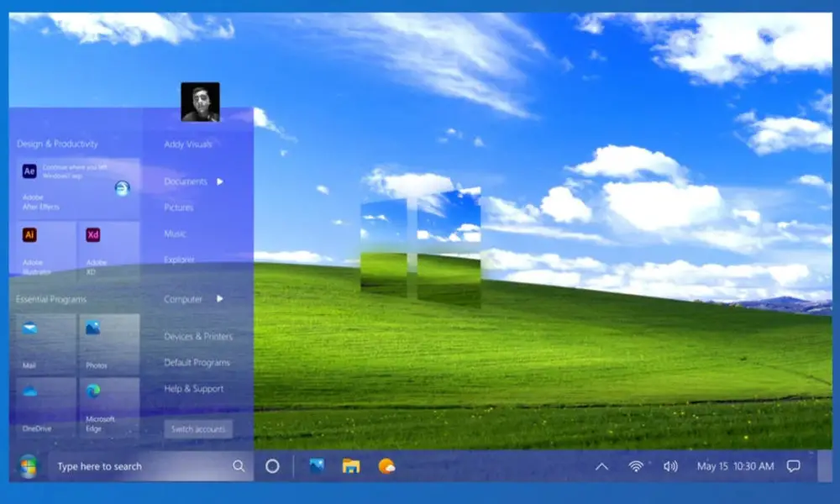
Task: Click the volume speaker icon
Action: [670, 466]
